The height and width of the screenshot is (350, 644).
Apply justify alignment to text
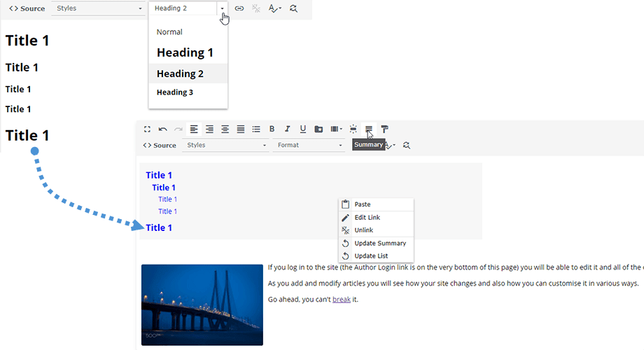coord(241,129)
